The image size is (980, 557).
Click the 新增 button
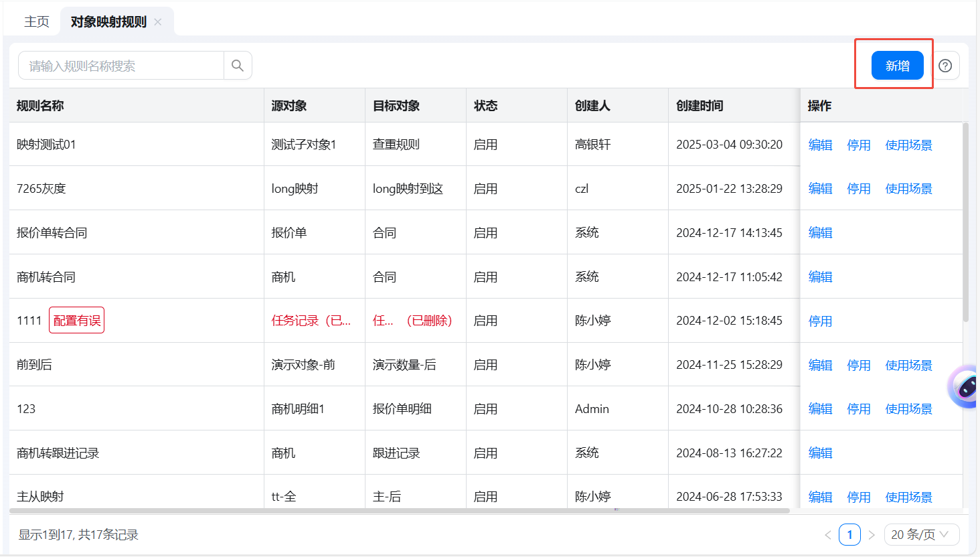898,66
